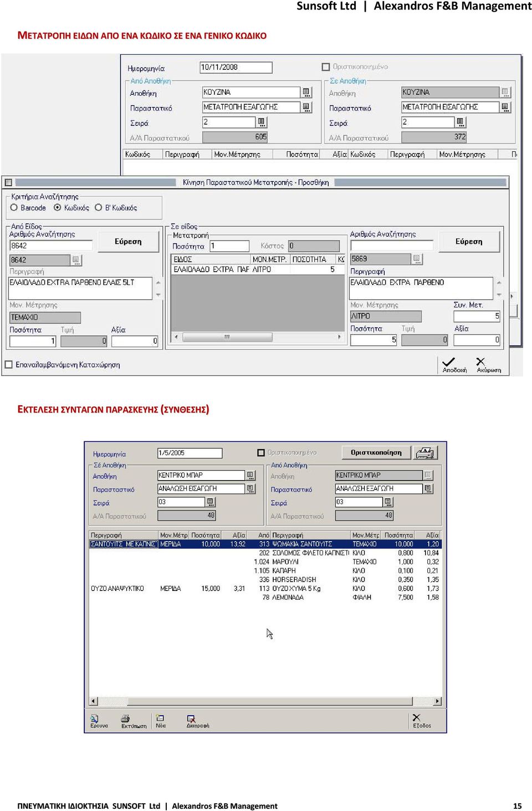Select the Κωδικός search criterion
Screen dimensions: 532x811
tap(58, 207)
